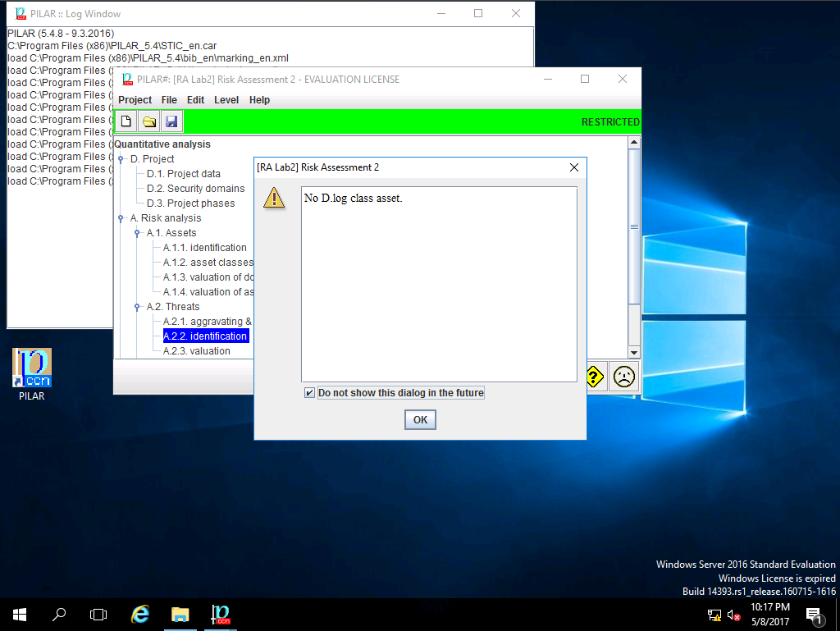Click the Open folder toolbar icon

[149, 121]
